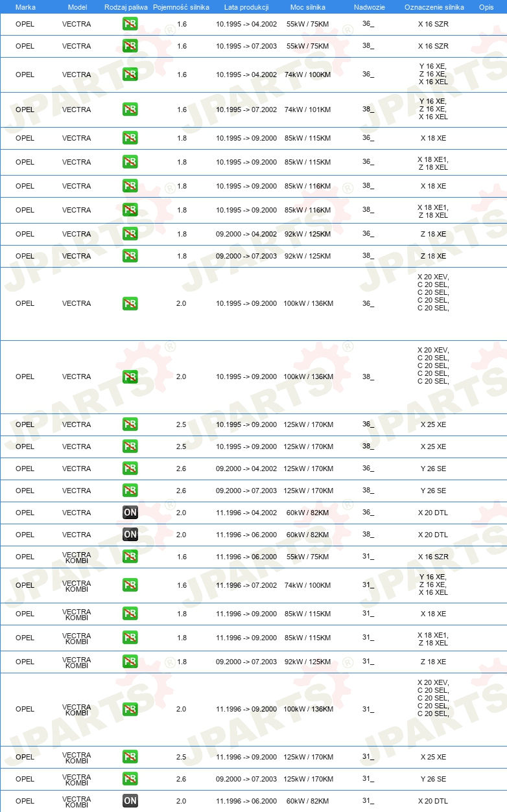This screenshot has height=812, width=507.
Task: Click 2.6 capacity in Vectra body 36_ row
Action: pyautogui.click(x=182, y=469)
